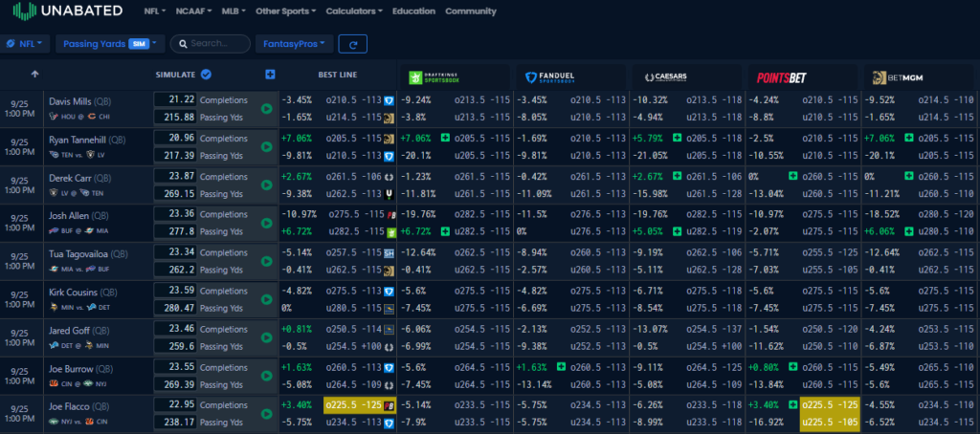Click the Unabated logo

tap(67, 11)
